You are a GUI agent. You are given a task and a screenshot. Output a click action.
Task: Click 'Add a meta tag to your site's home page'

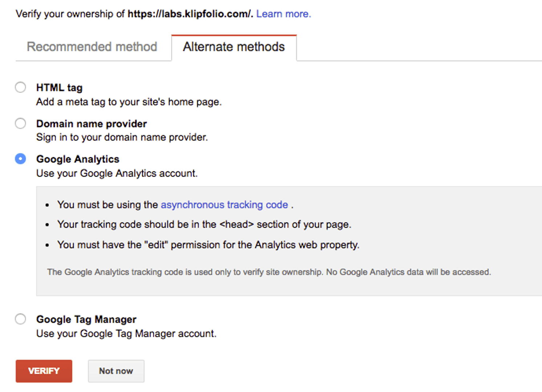coord(129,102)
